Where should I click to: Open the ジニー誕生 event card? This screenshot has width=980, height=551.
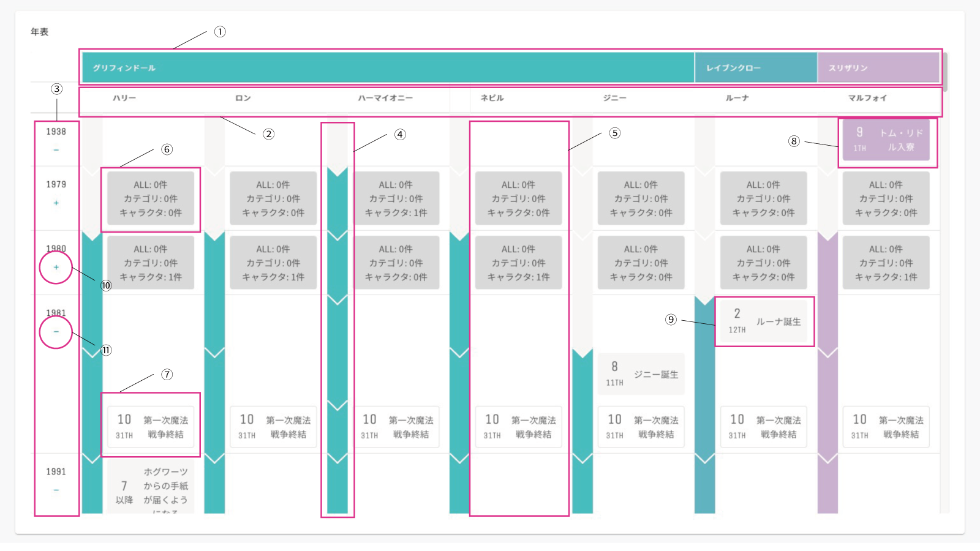[641, 374]
